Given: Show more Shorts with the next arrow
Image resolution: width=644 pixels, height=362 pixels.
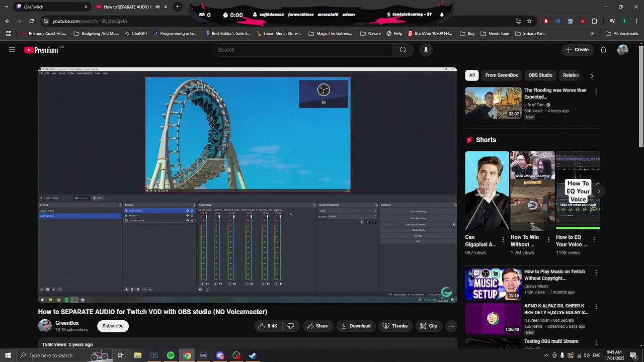Looking at the screenshot, I should 598,191.
